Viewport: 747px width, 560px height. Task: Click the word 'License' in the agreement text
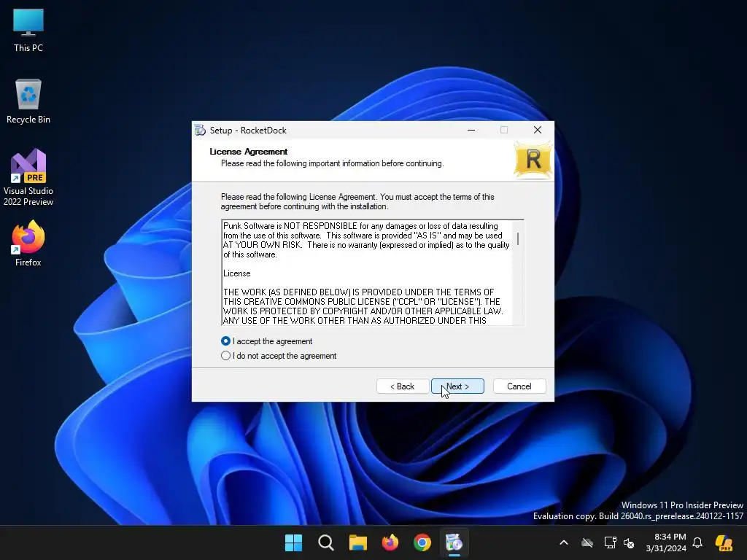[x=237, y=273]
